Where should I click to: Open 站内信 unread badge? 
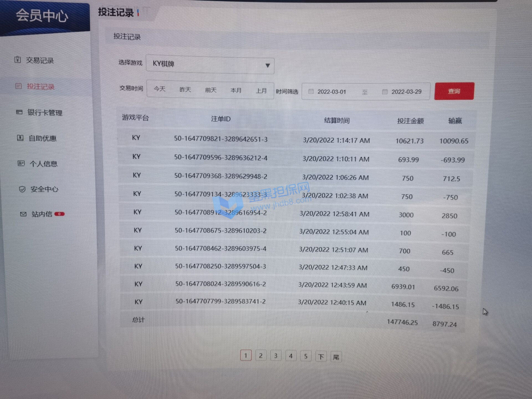(59, 214)
